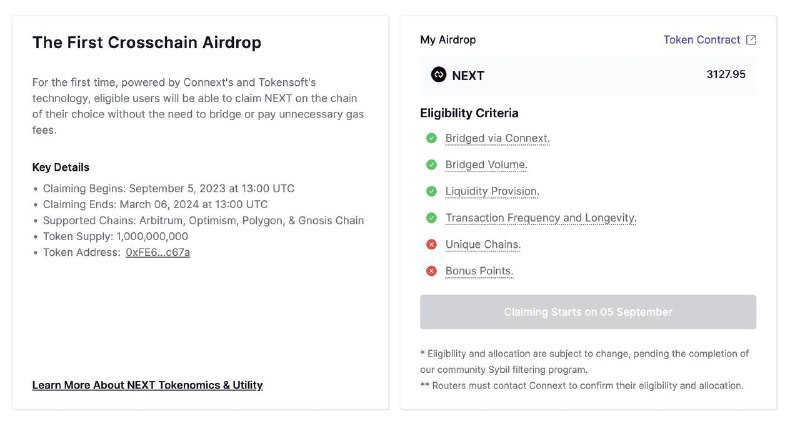Click green check icon next to Bridged via Connext

[432, 138]
